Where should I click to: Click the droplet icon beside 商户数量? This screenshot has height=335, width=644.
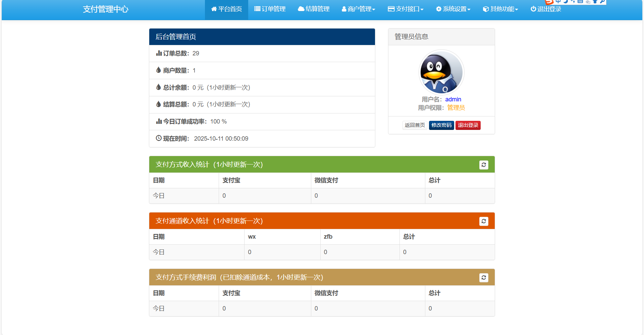(x=159, y=70)
